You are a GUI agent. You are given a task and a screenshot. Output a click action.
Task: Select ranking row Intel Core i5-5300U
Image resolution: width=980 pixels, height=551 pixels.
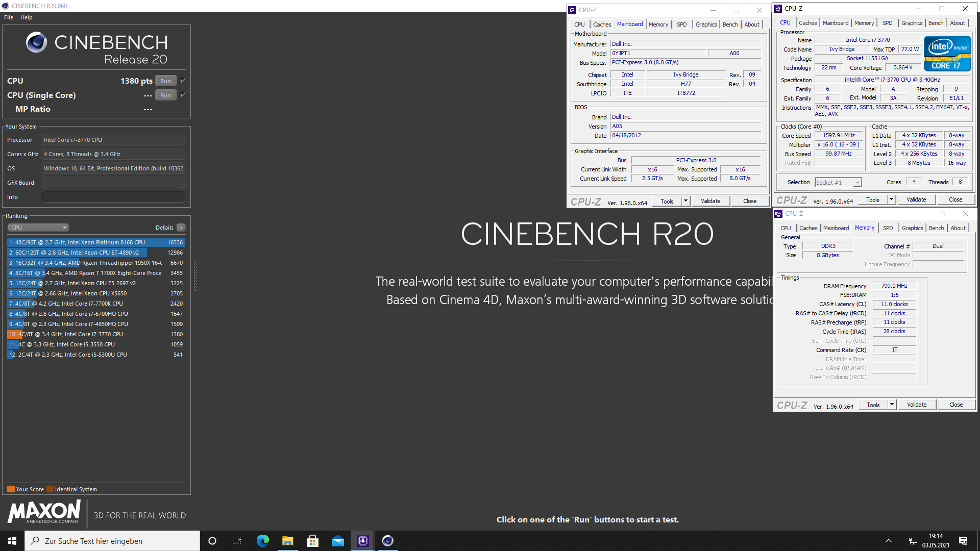(x=96, y=355)
